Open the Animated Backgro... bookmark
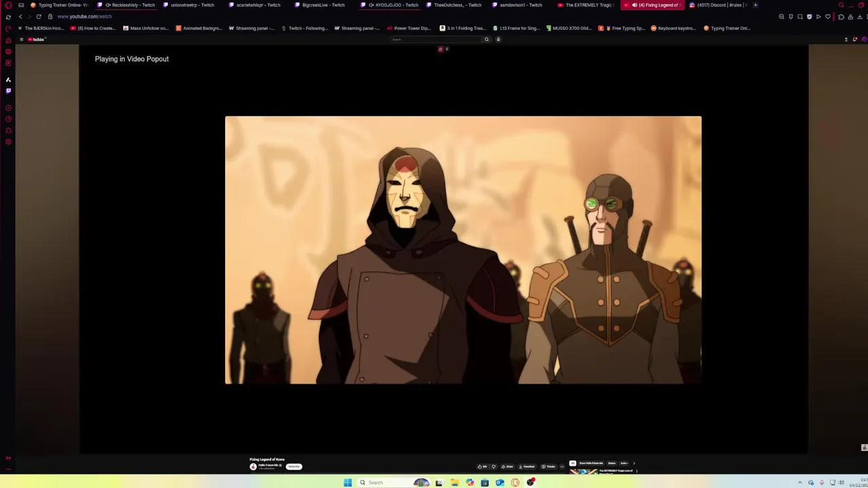The height and width of the screenshot is (488, 868). pos(199,28)
